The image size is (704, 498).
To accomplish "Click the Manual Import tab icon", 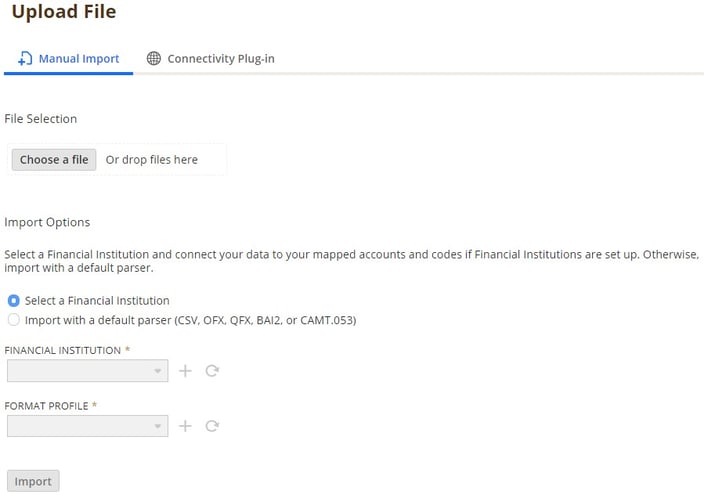I will coord(26,59).
